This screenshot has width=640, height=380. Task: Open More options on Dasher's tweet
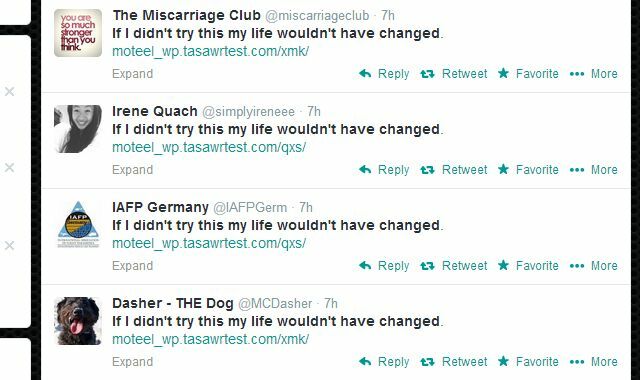[x=593, y=362]
